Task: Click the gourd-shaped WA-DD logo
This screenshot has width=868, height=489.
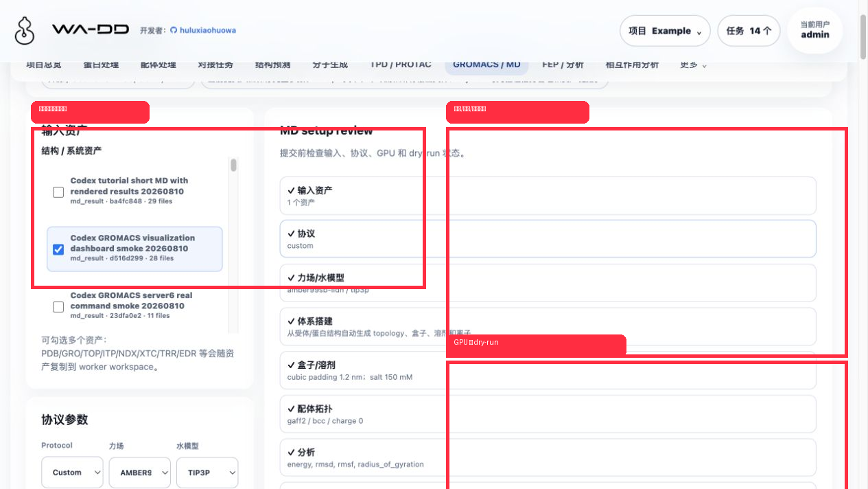Action: click(25, 31)
